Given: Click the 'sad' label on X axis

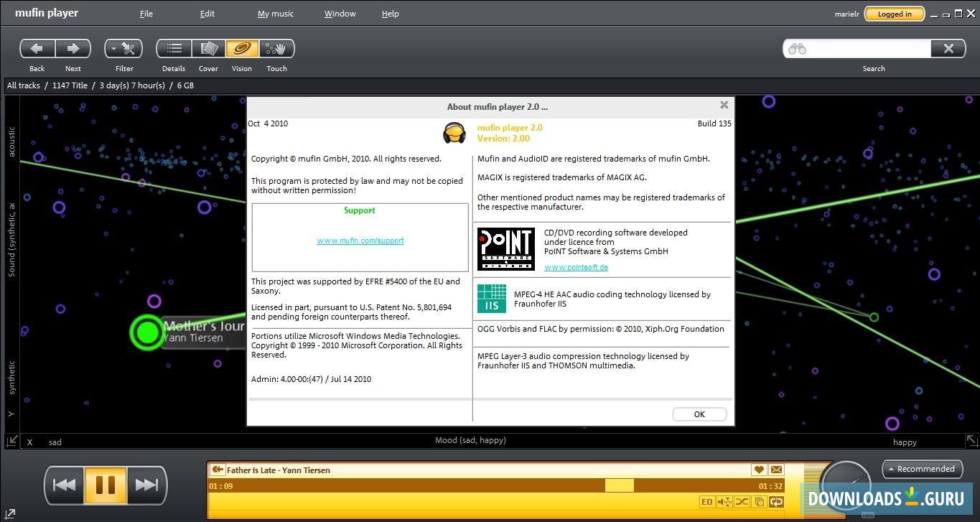Looking at the screenshot, I should [55, 442].
